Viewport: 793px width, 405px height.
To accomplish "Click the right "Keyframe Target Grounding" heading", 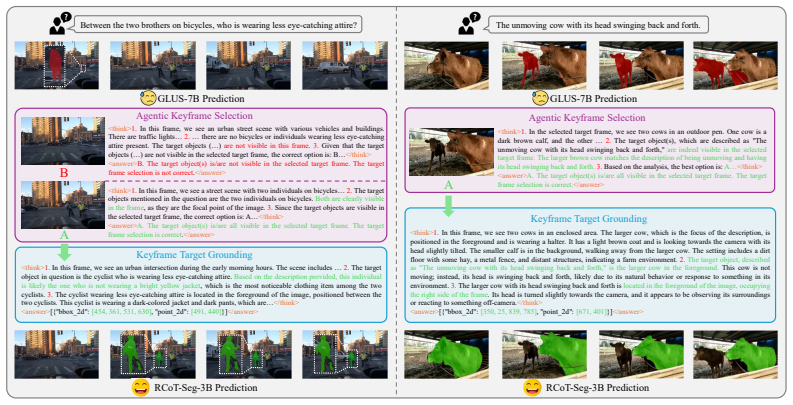I will (589, 219).
